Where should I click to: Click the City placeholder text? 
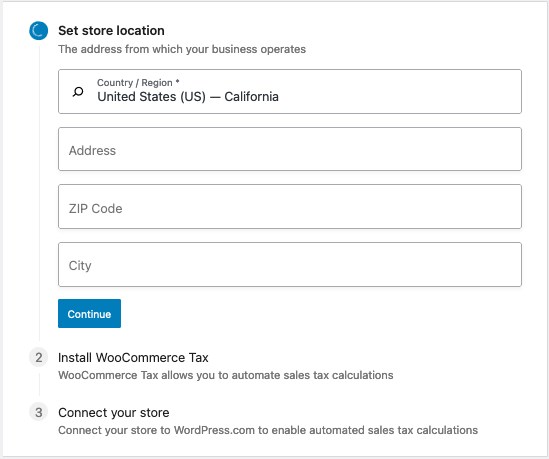(80, 266)
